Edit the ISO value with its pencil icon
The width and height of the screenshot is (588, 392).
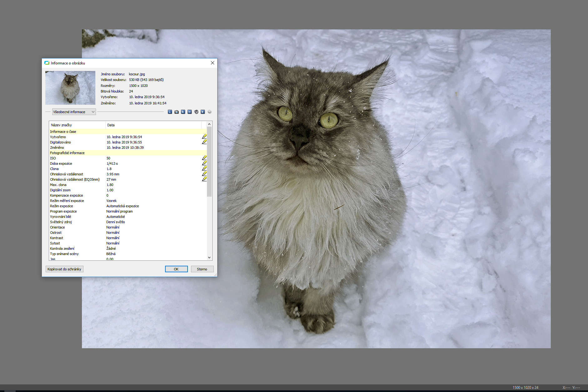204,158
